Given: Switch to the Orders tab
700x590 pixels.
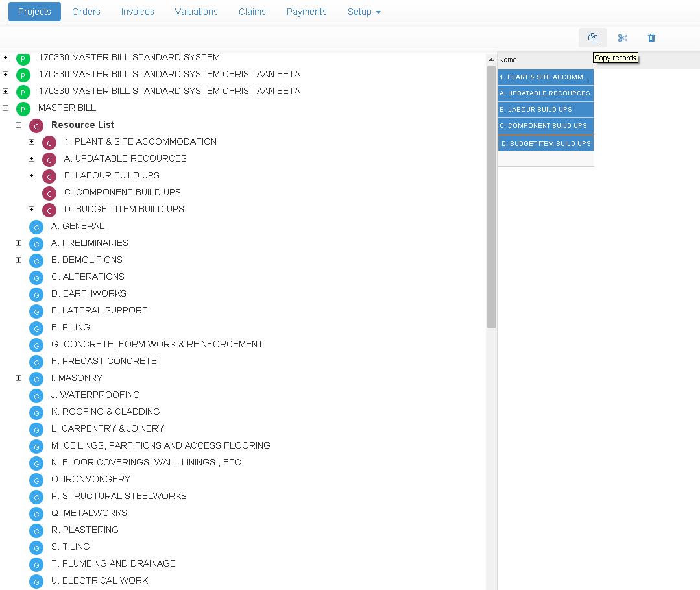Looking at the screenshot, I should coord(86,12).
